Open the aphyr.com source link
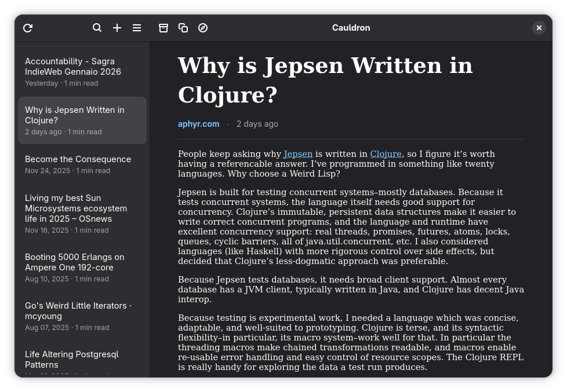This screenshot has height=392, width=567. pos(198,124)
